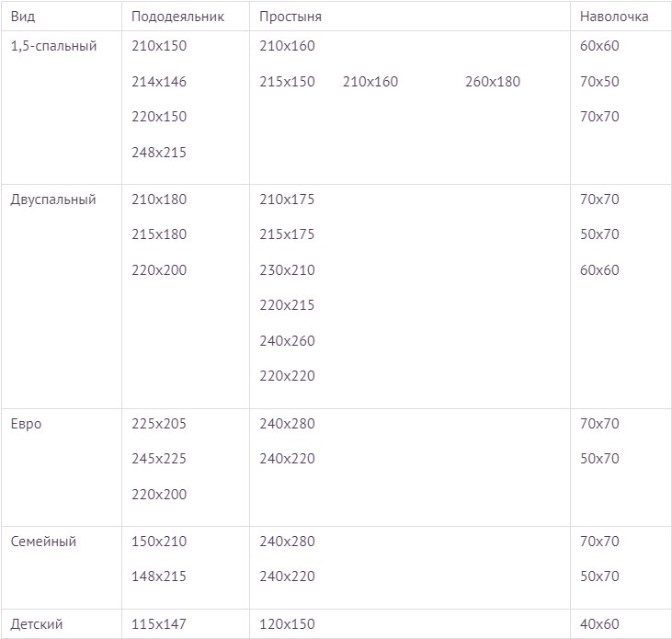
Task: Click the 115x147 children's duvet size
Action: 159,624
